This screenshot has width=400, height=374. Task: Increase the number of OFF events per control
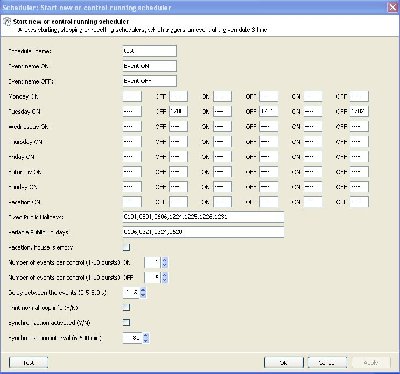tap(165, 275)
